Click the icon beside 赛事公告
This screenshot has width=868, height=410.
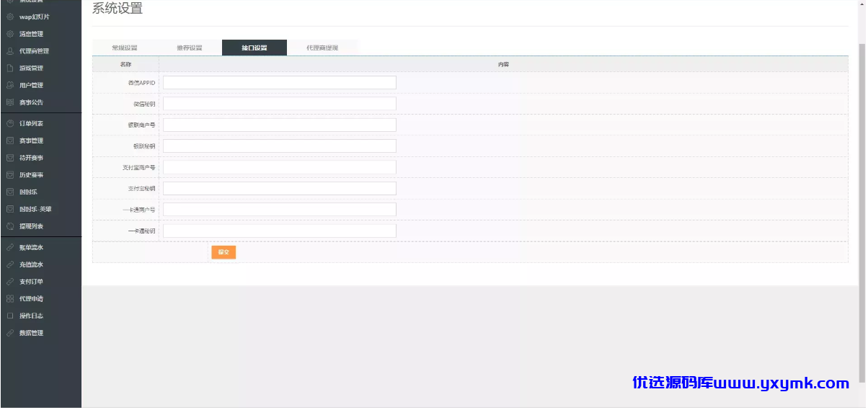tap(10, 103)
